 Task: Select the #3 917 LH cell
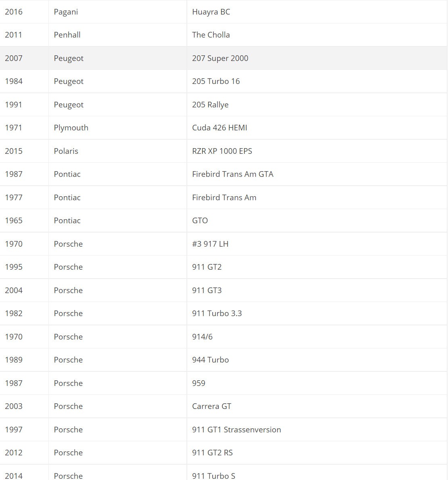(x=210, y=244)
